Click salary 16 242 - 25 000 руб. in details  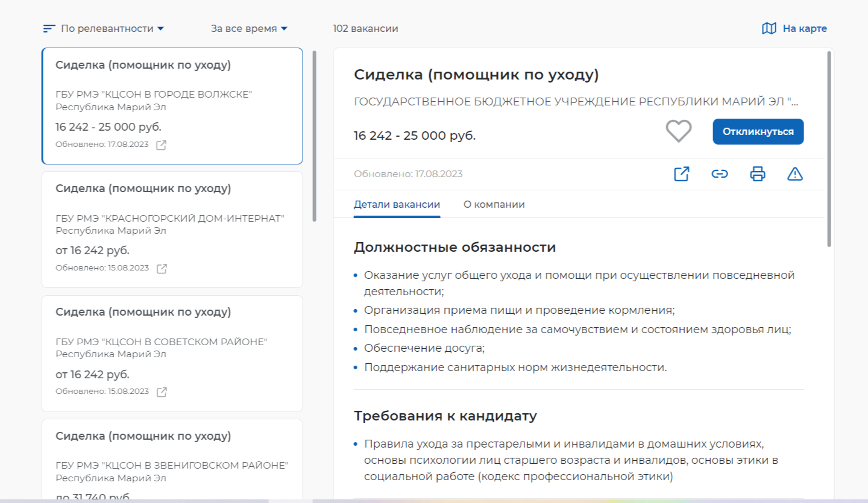(415, 136)
